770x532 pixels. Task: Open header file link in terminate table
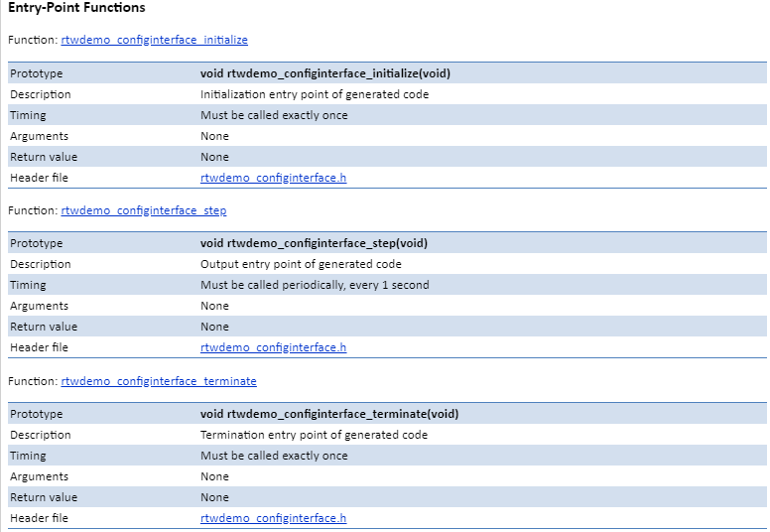pos(273,518)
